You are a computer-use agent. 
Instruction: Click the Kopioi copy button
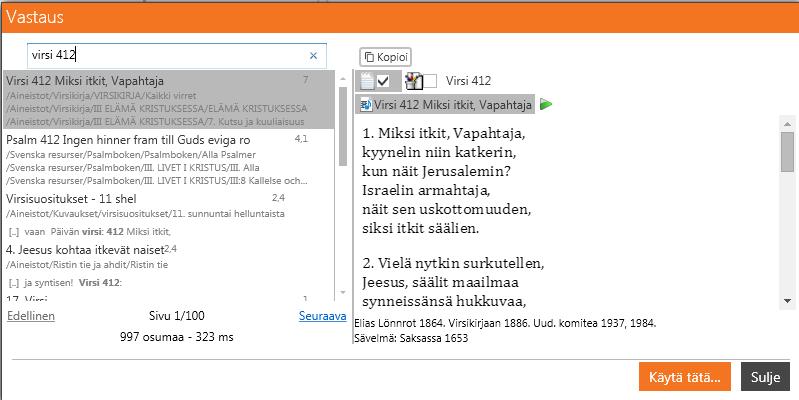(386, 57)
